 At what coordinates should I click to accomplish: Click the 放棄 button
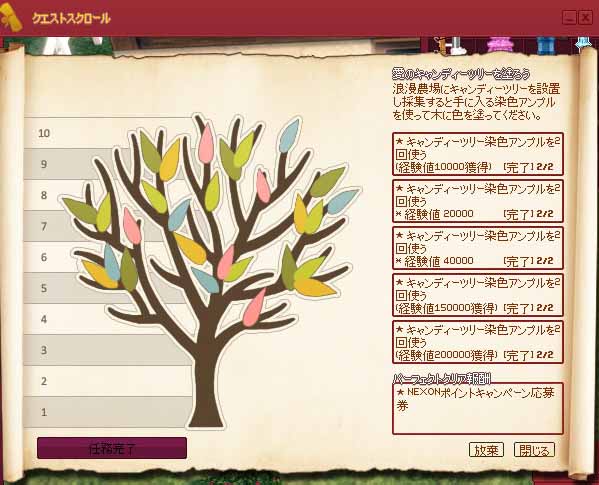pos(486,450)
